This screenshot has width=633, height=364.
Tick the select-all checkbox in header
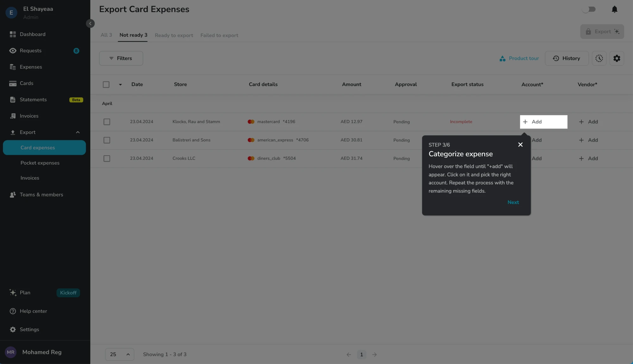(106, 84)
